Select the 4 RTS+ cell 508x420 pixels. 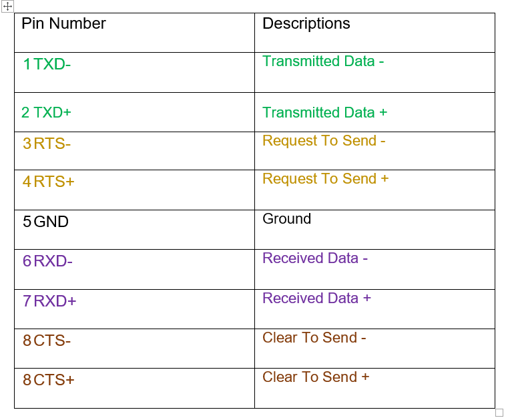click(x=134, y=190)
